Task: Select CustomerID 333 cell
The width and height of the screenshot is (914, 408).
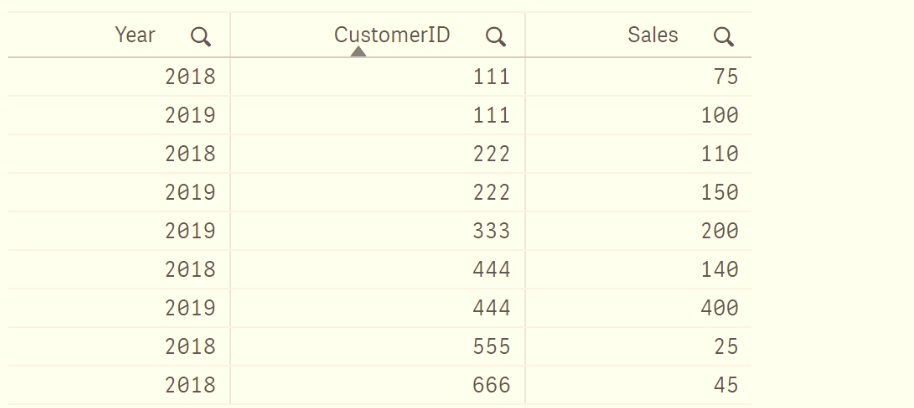Action: coord(491,231)
